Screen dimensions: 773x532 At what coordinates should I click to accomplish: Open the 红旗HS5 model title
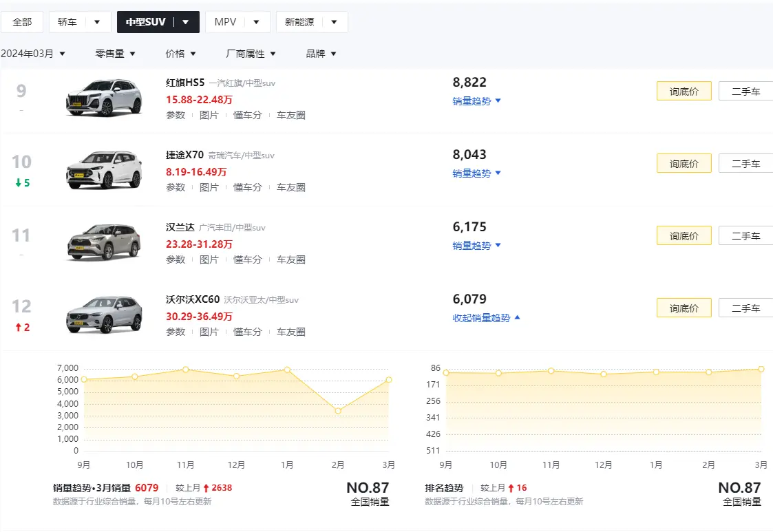[185, 83]
